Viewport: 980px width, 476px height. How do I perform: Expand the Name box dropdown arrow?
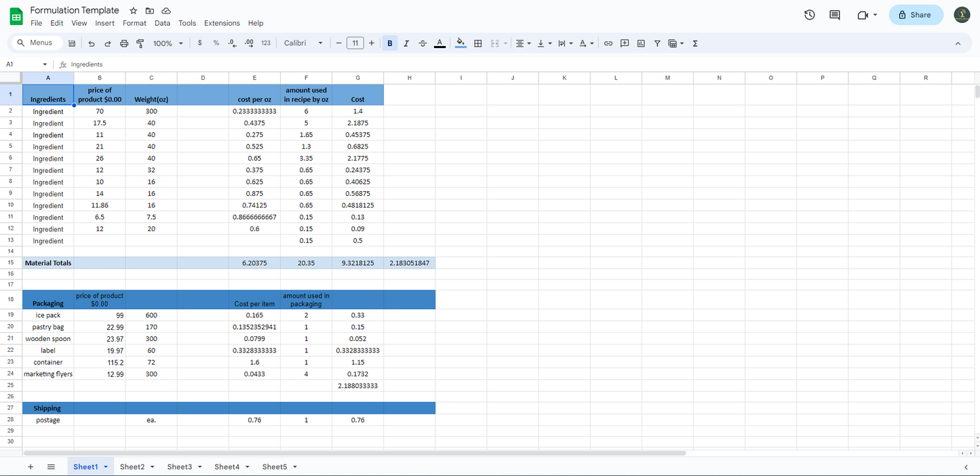[45, 64]
